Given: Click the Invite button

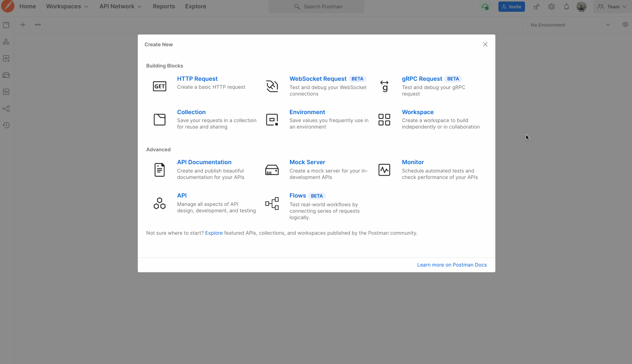Looking at the screenshot, I should [x=511, y=6].
